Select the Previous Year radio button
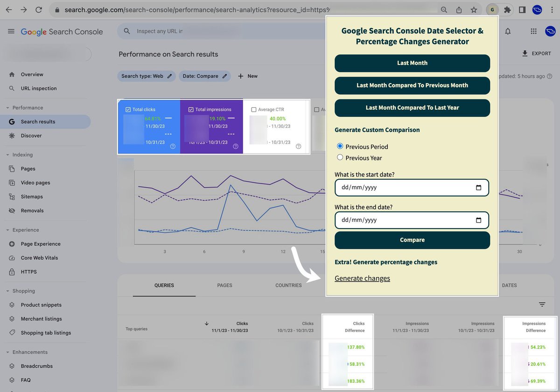560x392 pixels. tap(340, 158)
